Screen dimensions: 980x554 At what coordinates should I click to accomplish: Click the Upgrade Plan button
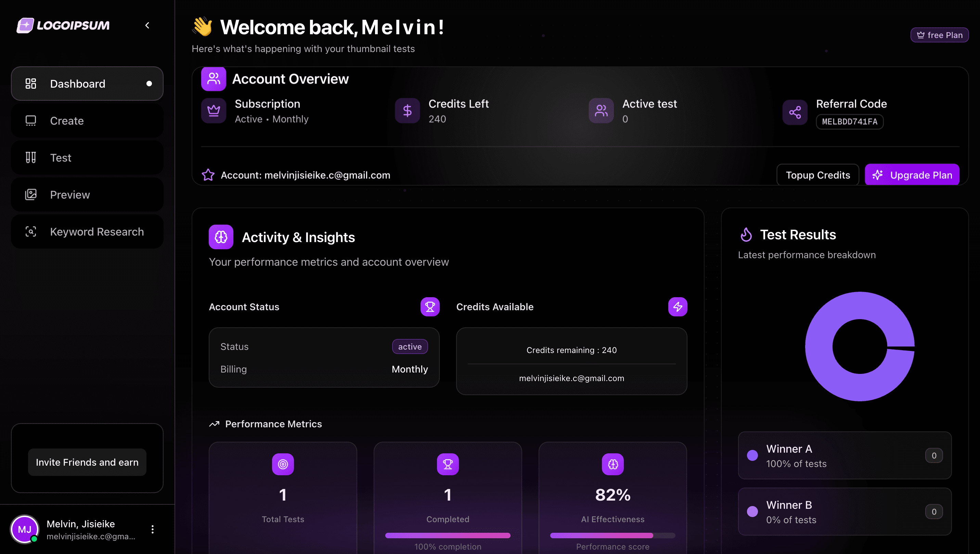(x=912, y=175)
